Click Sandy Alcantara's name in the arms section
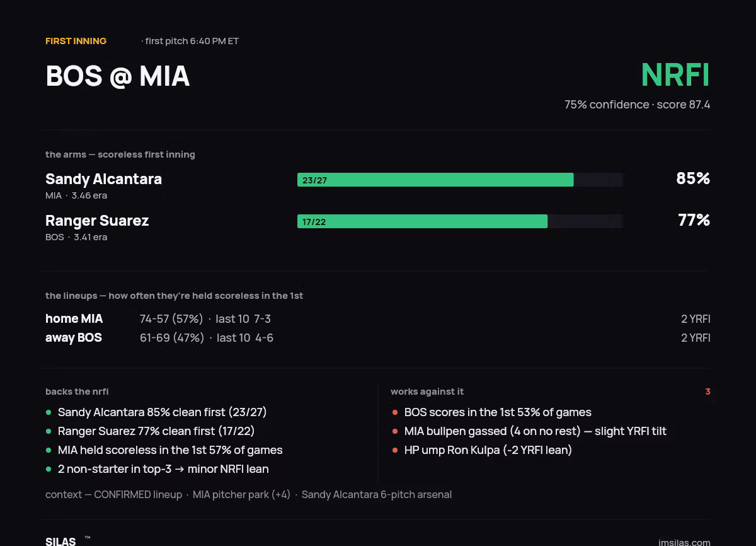Image resolution: width=756 pixels, height=546 pixels. coord(103,179)
